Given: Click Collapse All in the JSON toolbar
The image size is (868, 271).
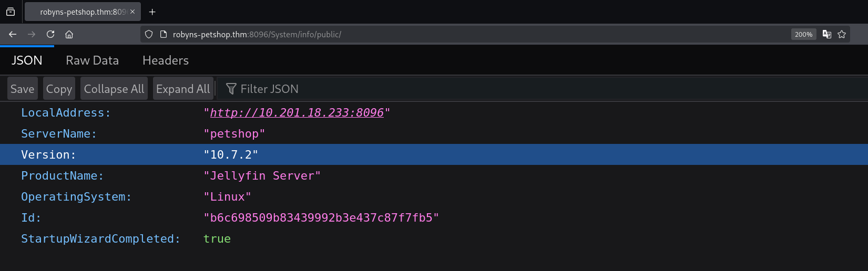Looking at the screenshot, I should tap(114, 89).
